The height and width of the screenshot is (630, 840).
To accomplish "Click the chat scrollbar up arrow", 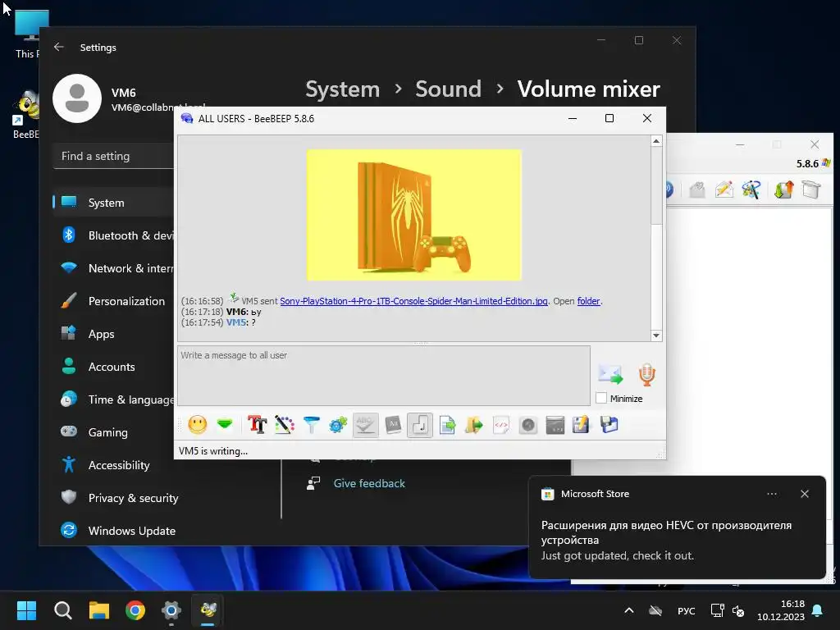I will pos(656,141).
